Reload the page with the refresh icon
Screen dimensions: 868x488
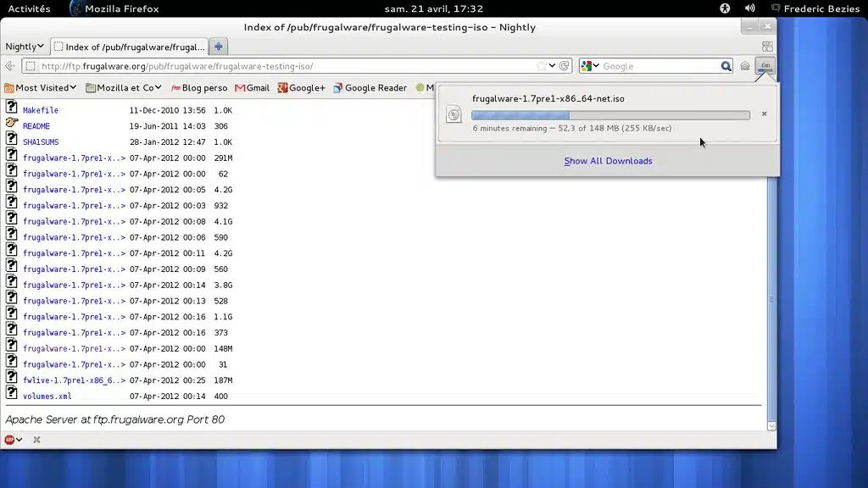(x=564, y=66)
